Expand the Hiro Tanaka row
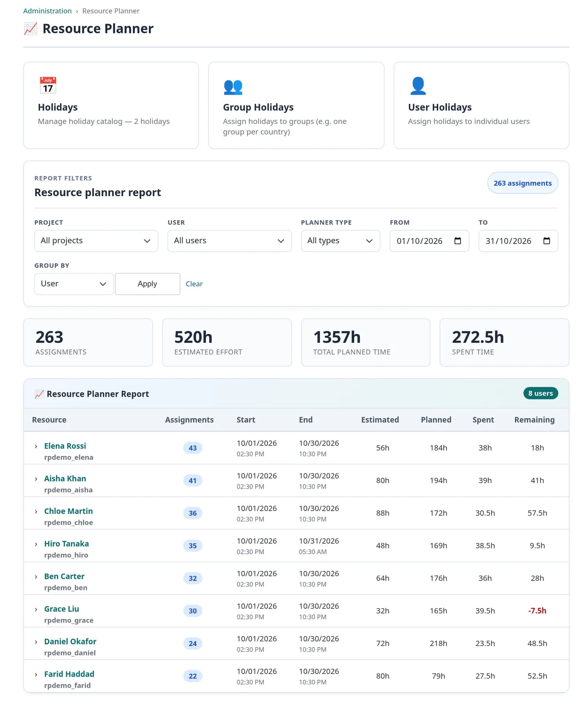Screen dimensions: 588x708 point(36,544)
